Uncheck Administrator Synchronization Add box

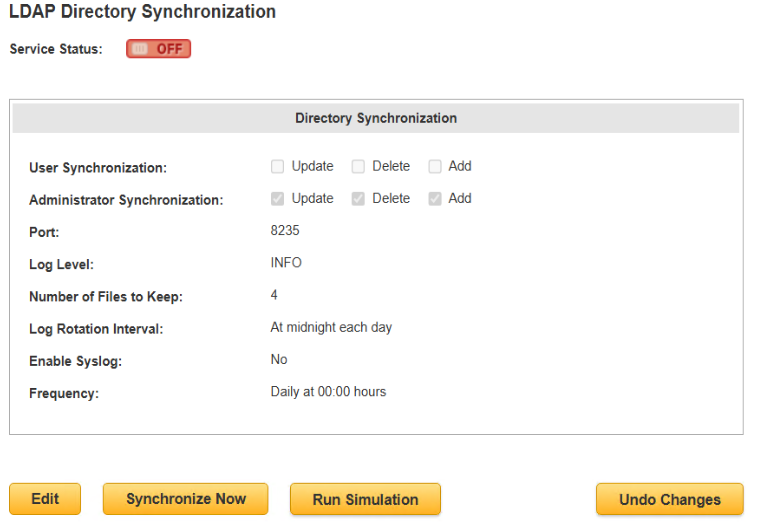tap(435, 199)
